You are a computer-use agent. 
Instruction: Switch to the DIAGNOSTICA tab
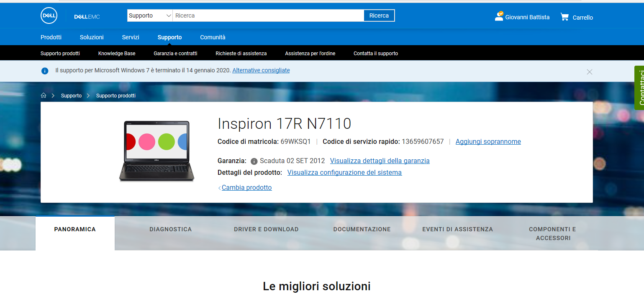click(170, 229)
